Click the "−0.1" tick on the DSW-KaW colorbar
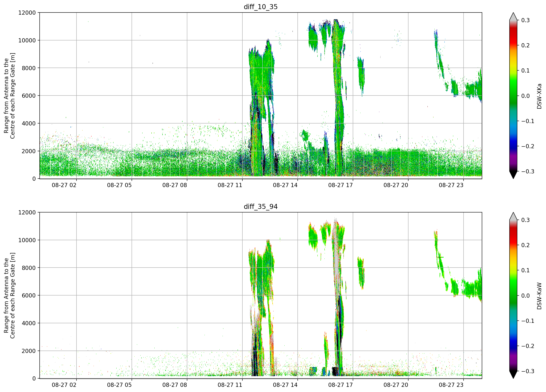This screenshot has width=546, height=392. coord(528,321)
